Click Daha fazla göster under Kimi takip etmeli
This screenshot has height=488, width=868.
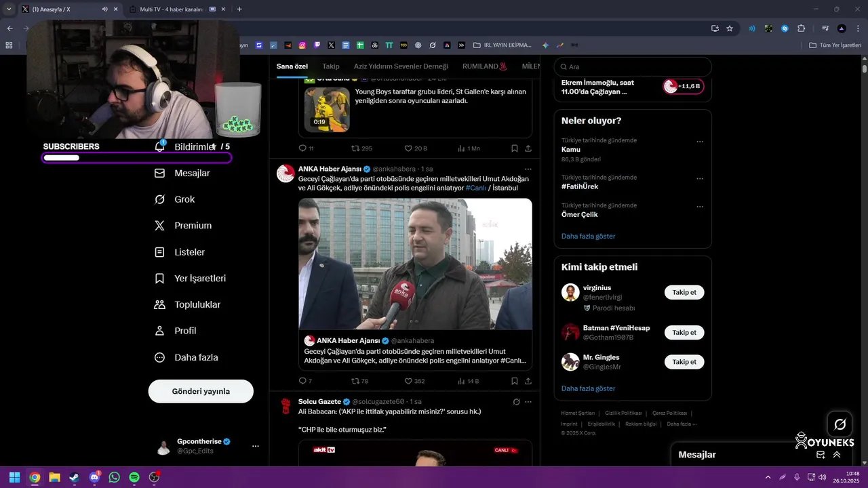coord(589,388)
